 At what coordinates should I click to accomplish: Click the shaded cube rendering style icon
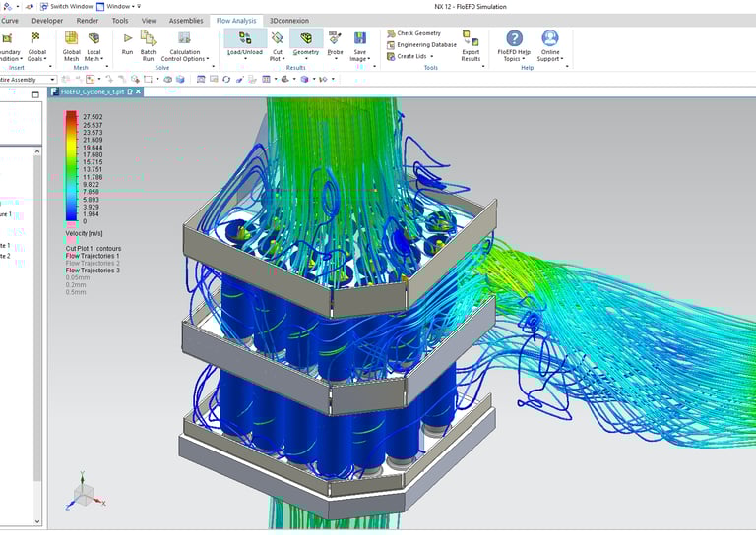click(x=304, y=79)
